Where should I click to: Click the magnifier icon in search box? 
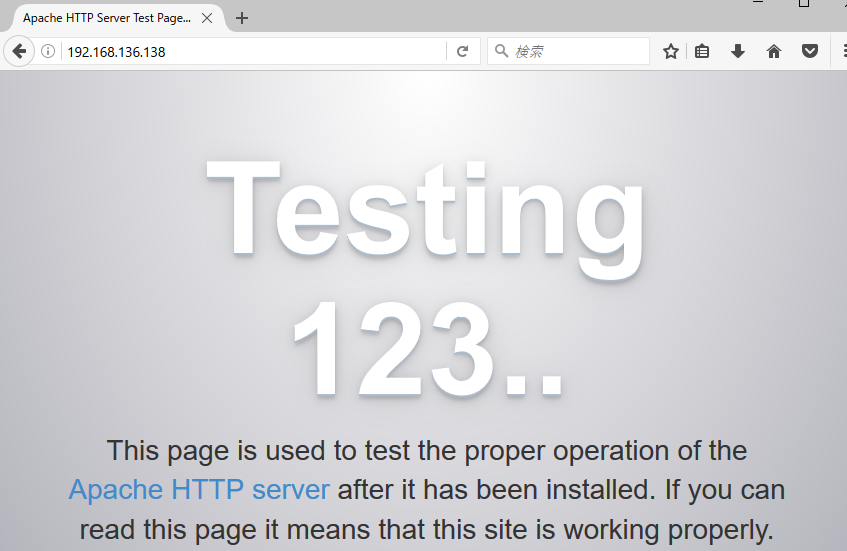click(x=501, y=52)
